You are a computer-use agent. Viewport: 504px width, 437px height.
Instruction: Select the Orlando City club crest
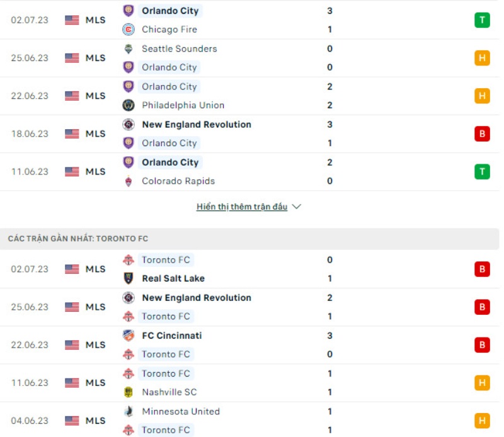(130, 11)
